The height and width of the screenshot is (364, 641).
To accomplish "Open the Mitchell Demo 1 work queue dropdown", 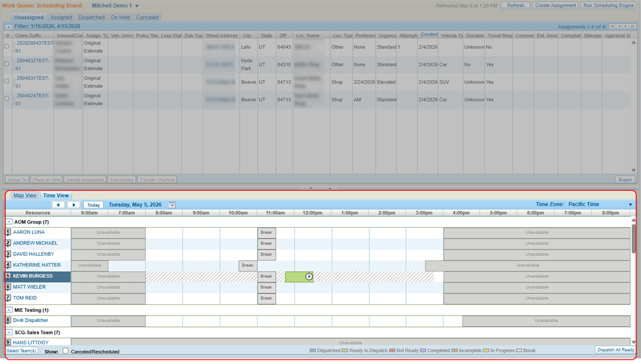I will pyautogui.click(x=137, y=6).
